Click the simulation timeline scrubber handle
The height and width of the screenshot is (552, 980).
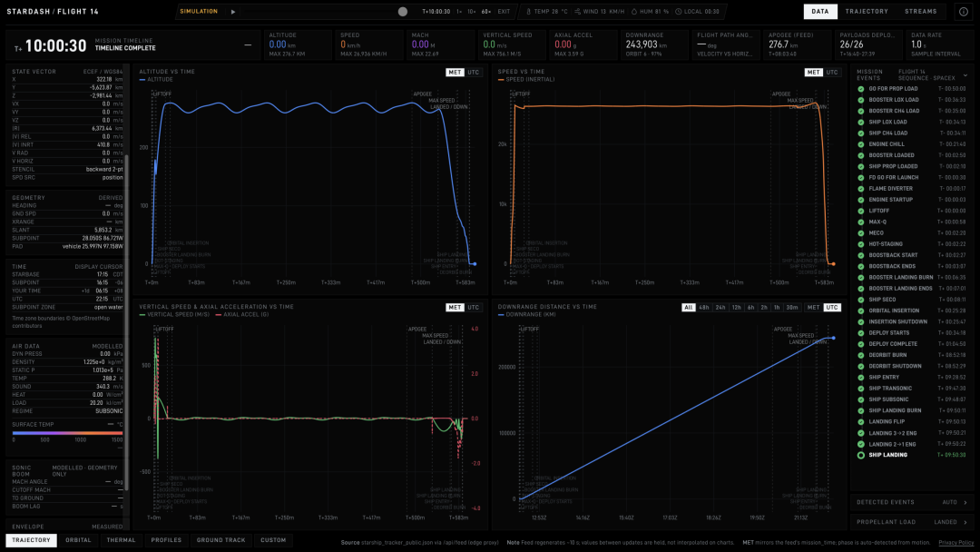point(403,11)
